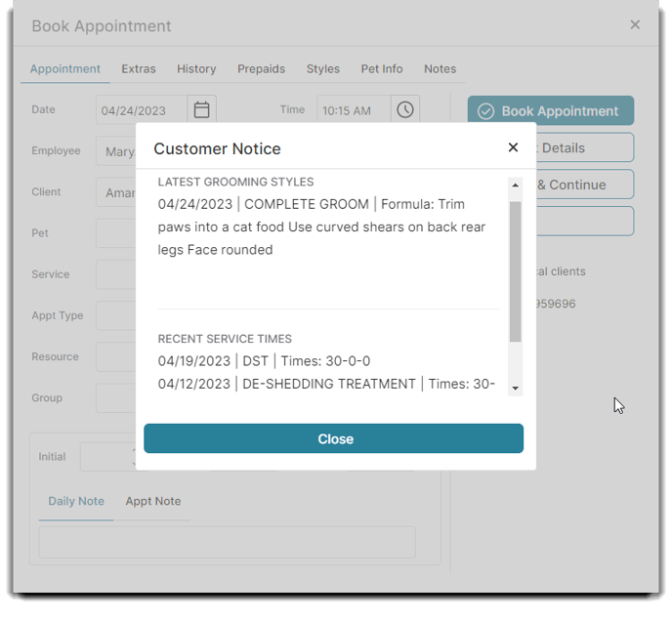This screenshot has width=672, height=619.
Task: Open the clock time picker icon
Action: (x=404, y=110)
